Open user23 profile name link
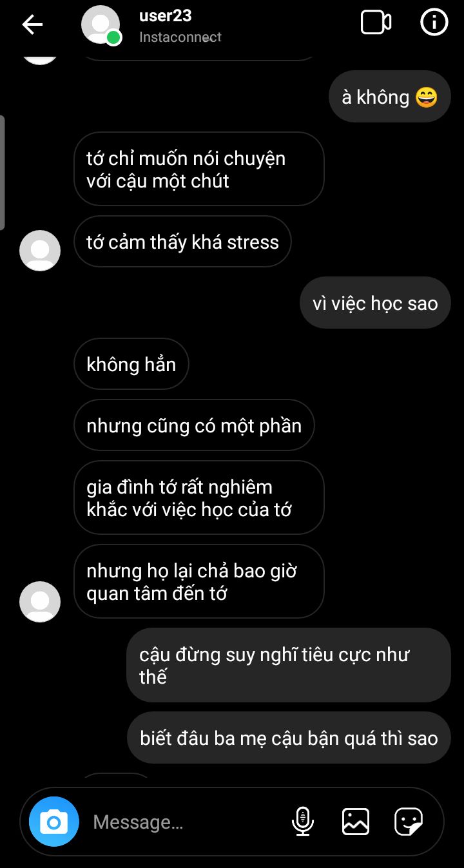464x868 pixels. tap(166, 15)
